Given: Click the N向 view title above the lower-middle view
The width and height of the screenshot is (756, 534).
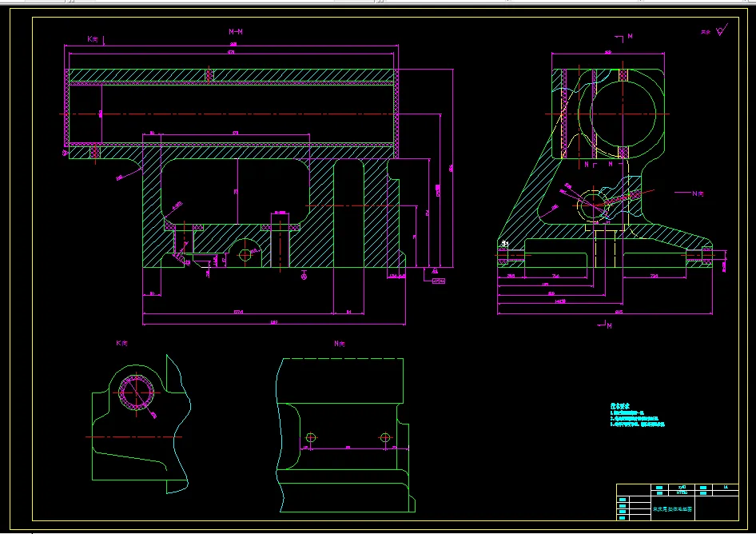Looking at the screenshot, I should click(x=340, y=344).
